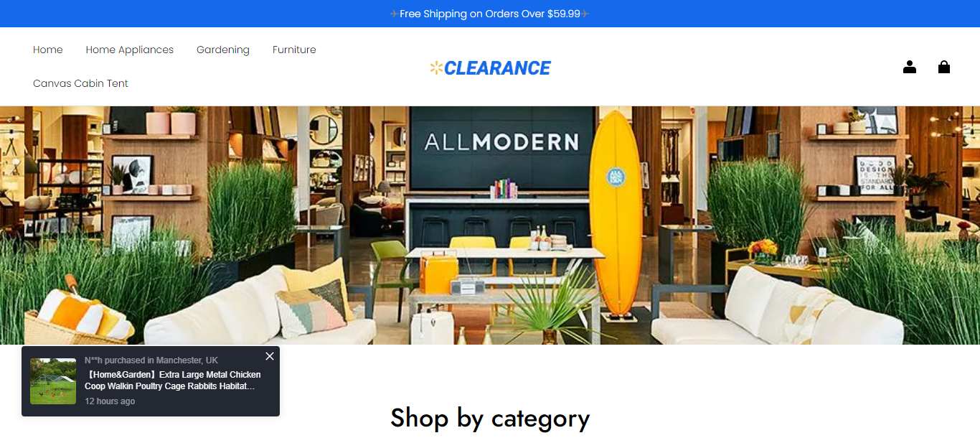Viewport: 980px width, 438px height.
Task: Click the airplane icon before Free Shipping
Action: click(x=395, y=14)
